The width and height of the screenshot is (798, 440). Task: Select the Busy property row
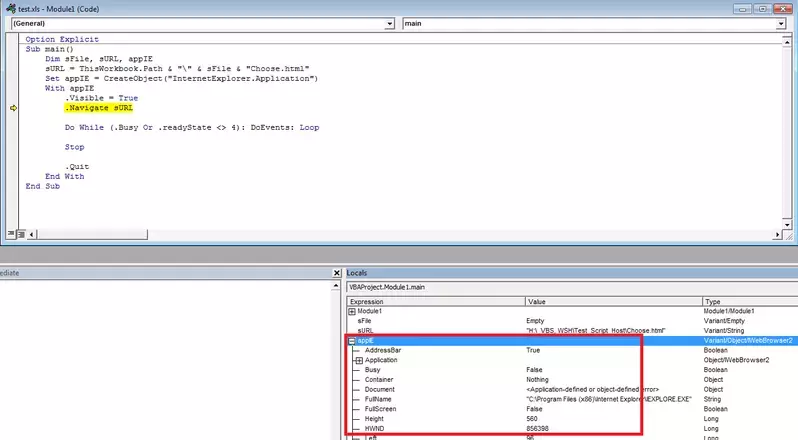[x=572, y=370]
